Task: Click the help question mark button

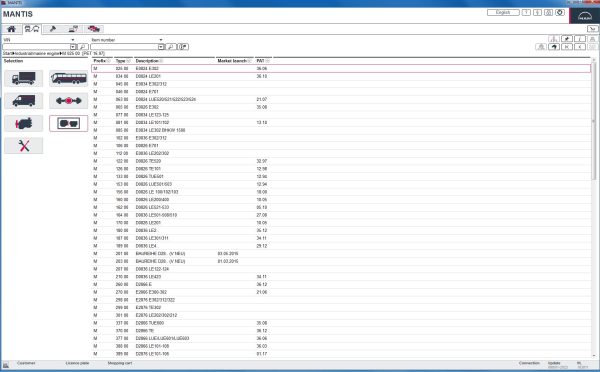Action: pyautogui.click(x=527, y=13)
